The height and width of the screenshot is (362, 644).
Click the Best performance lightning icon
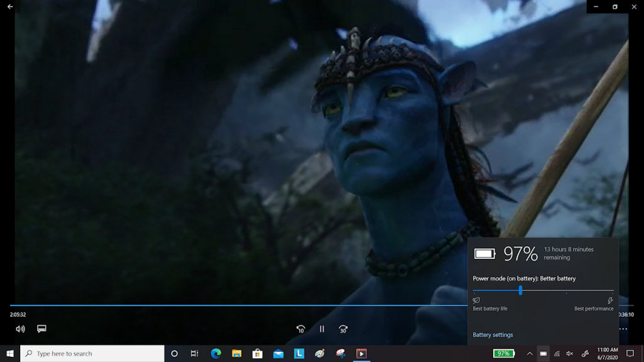[x=610, y=300]
